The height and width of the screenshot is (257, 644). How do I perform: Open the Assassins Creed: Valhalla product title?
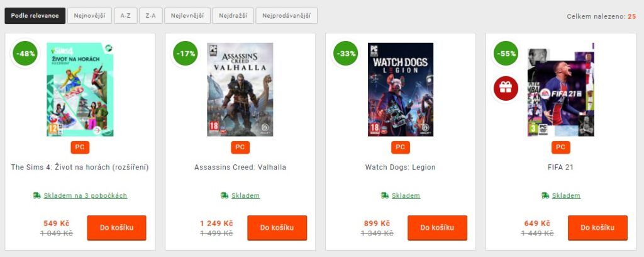click(x=240, y=168)
